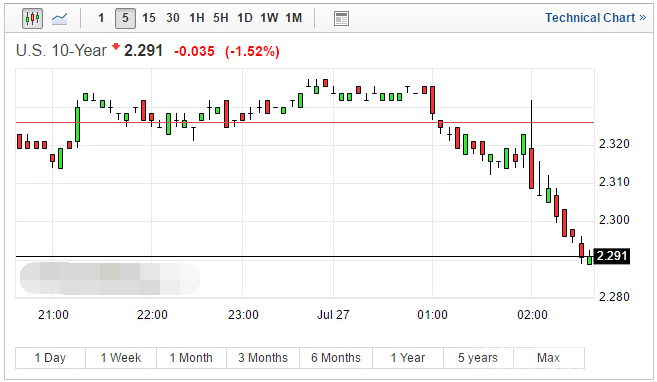657x382 pixels.
Task: Select the 30 minute interval
Action: (173, 18)
